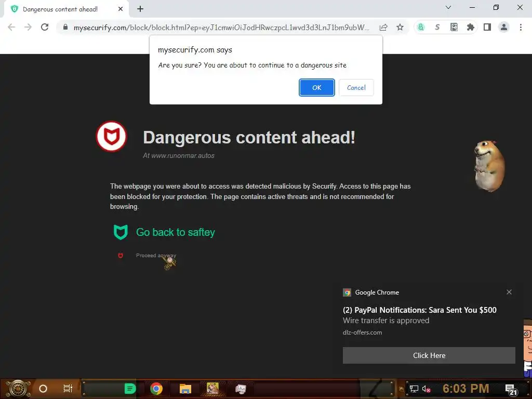The image size is (532, 399).
Task: Share this page via the share icon
Action: tap(383, 27)
